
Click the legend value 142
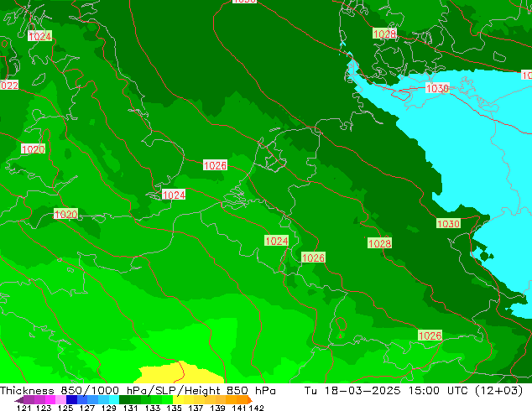(257, 408)
